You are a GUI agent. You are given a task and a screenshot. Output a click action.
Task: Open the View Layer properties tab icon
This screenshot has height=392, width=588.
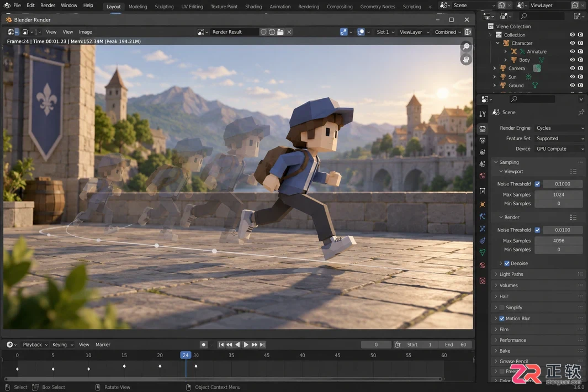pyautogui.click(x=483, y=152)
